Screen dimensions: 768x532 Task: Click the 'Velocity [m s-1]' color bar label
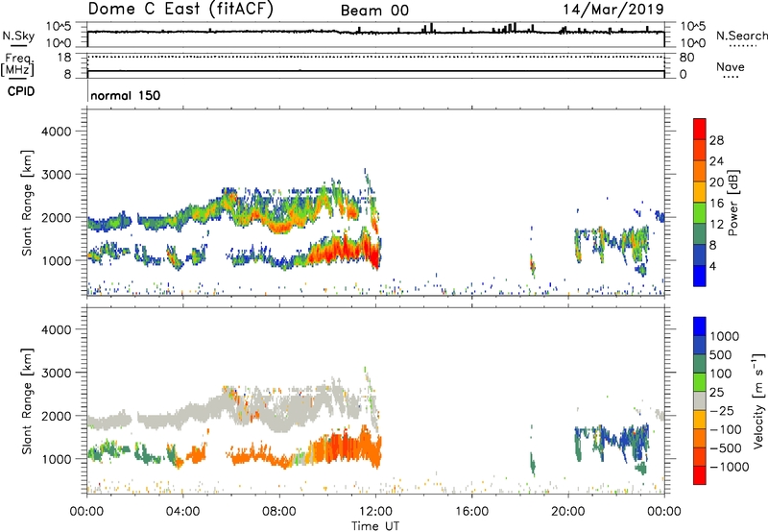(758, 400)
